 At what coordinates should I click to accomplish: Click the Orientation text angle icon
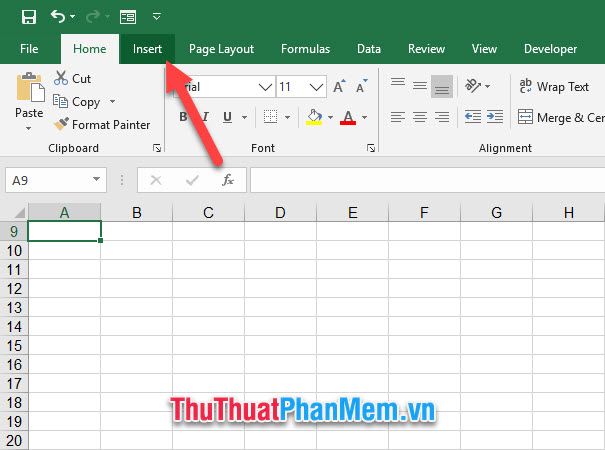click(x=473, y=85)
